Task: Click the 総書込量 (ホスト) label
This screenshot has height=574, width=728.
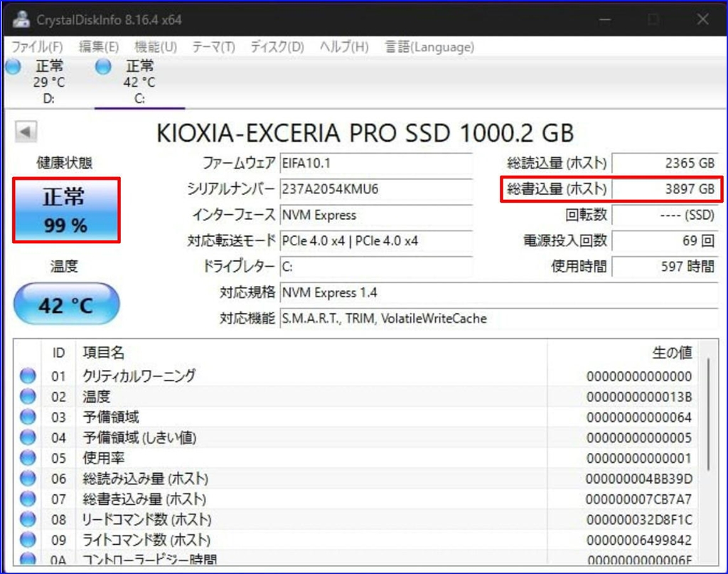Action: [x=557, y=188]
